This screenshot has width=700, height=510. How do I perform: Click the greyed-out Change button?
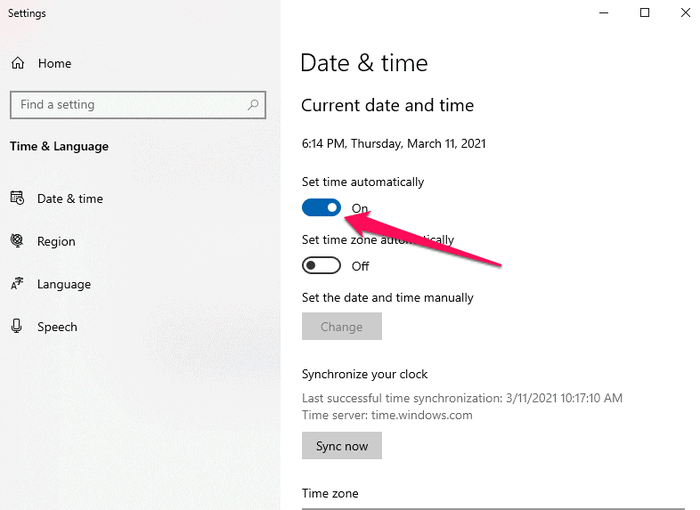341,326
